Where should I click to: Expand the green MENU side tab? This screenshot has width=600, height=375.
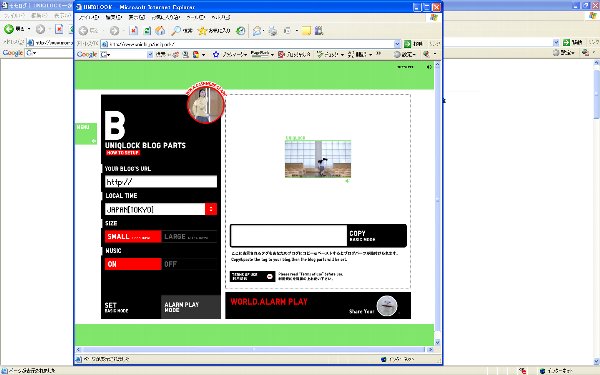pyautogui.click(x=86, y=134)
